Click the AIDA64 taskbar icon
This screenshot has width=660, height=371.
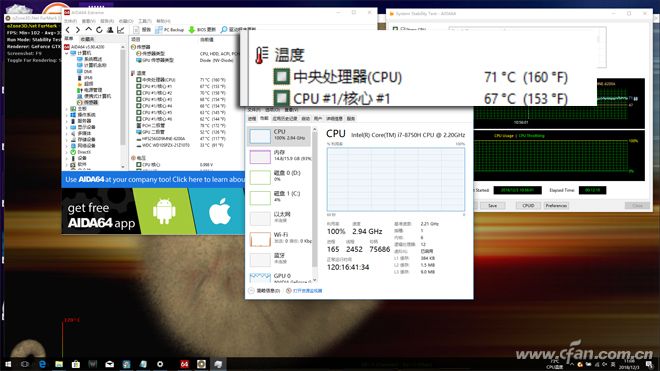pos(184,364)
